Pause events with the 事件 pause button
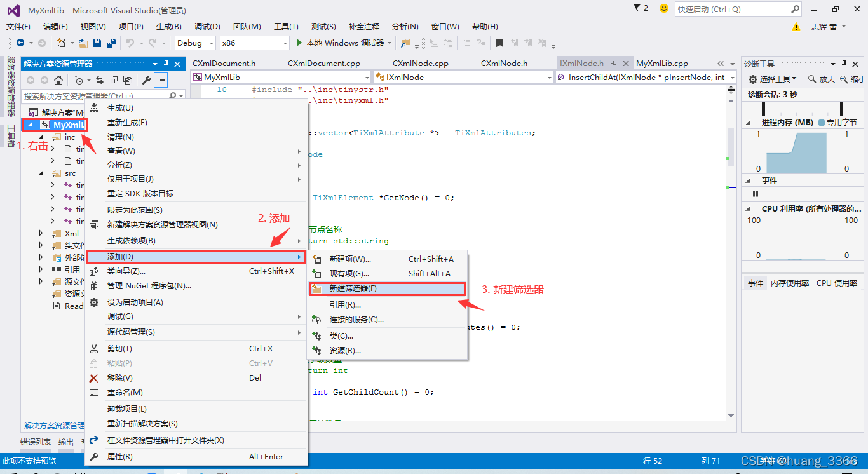 (756, 194)
